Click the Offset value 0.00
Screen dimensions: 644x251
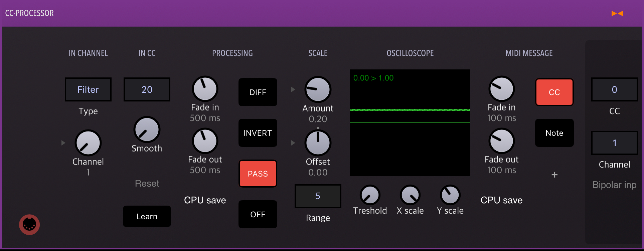click(318, 173)
